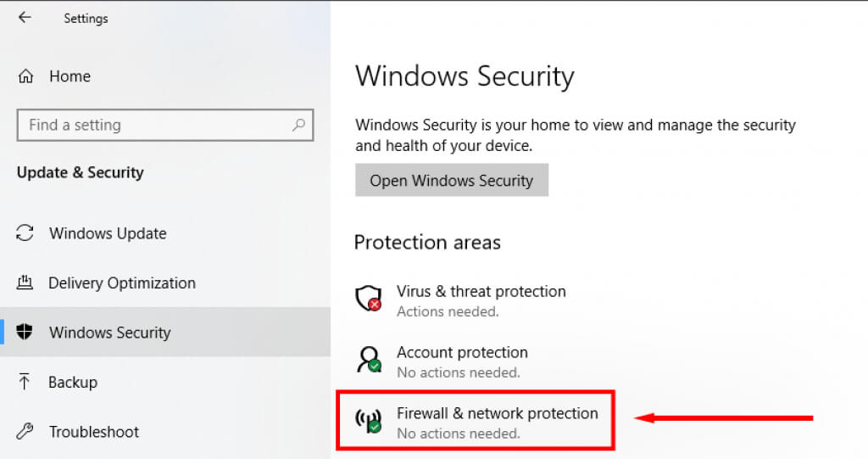Open Firewall & network protection
868x459 pixels.
pyautogui.click(x=497, y=414)
